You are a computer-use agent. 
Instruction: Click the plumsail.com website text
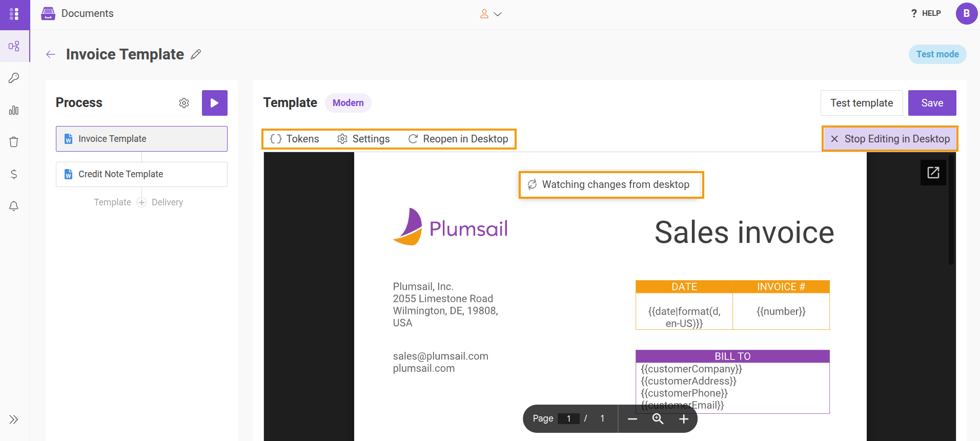click(424, 368)
